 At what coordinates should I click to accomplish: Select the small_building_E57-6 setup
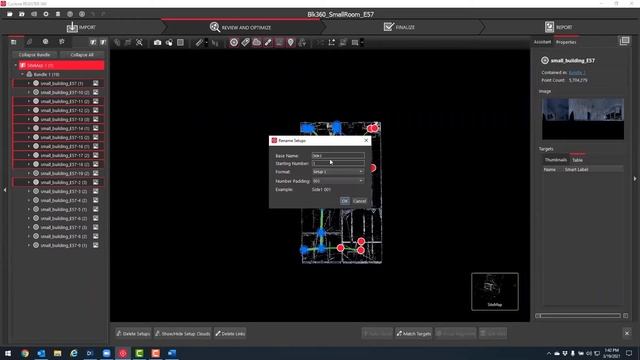(x=63, y=218)
